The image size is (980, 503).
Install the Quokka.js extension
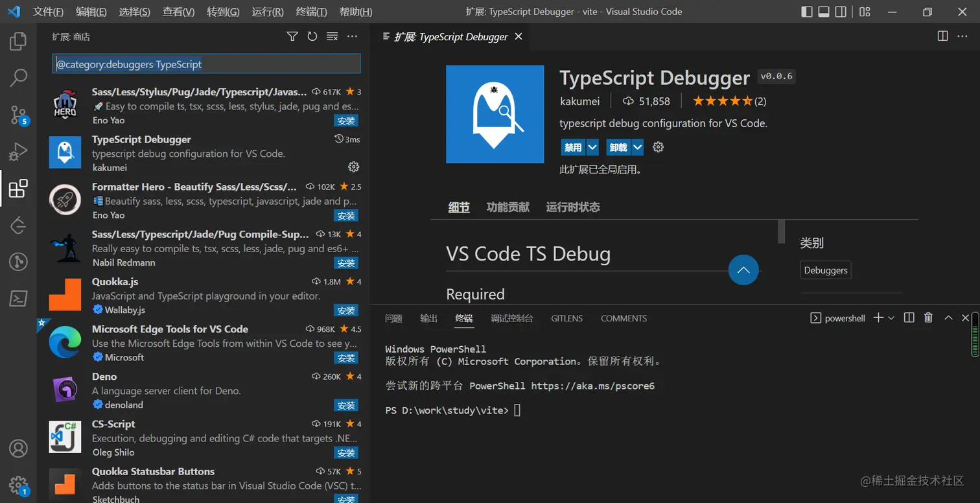(346, 310)
